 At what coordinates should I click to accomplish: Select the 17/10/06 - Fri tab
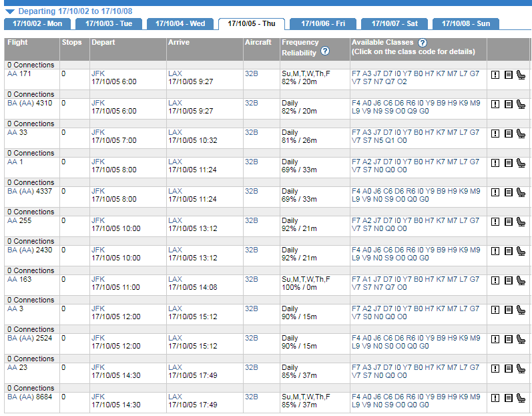[x=323, y=23]
